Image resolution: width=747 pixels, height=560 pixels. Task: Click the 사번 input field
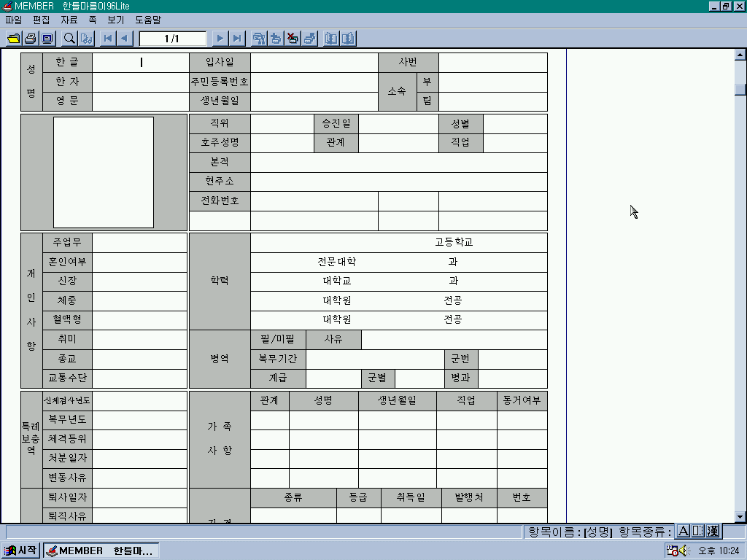pos(493,63)
